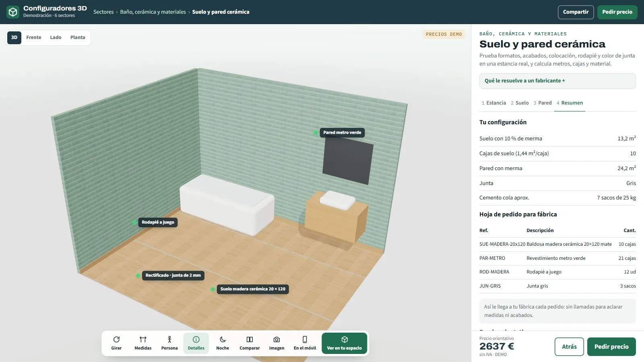Viewport: 644px width, 362px height.
Task: Click the 'Cemento cola aprox.' row label
Action: point(504,198)
